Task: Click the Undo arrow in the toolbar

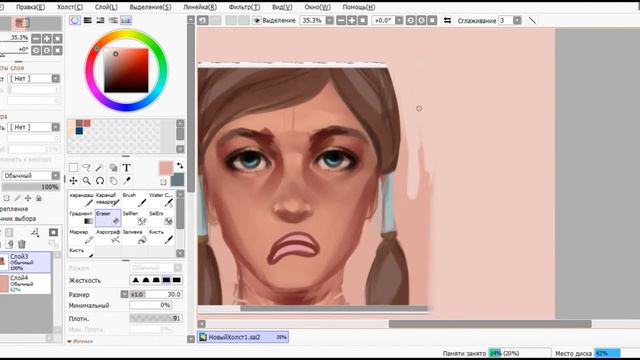Action: [x=203, y=20]
